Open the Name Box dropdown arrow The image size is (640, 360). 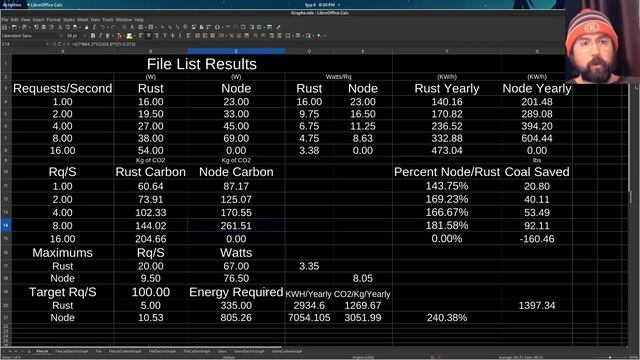pyautogui.click(x=47, y=44)
